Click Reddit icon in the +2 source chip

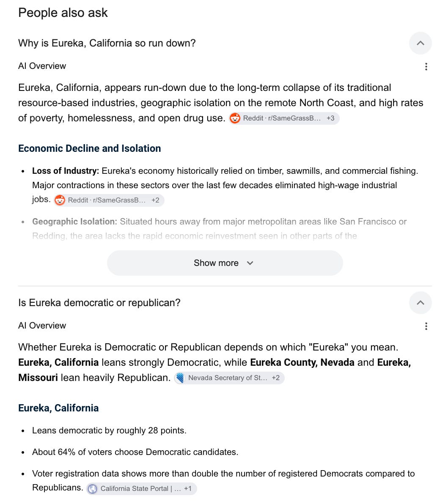60,200
